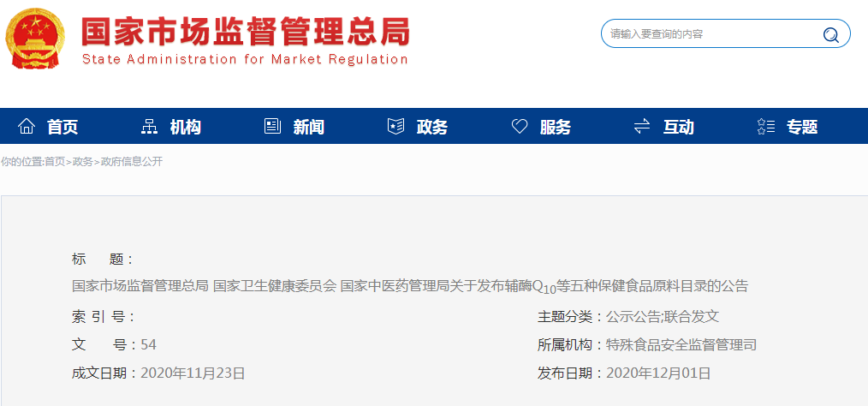Go to the 新闻 navigation section
The height and width of the screenshot is (406, 868).
point(309,128)
